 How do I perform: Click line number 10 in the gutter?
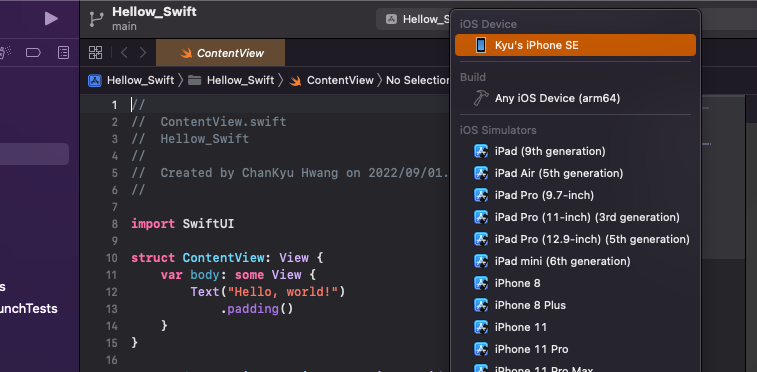tap(112, 258)
